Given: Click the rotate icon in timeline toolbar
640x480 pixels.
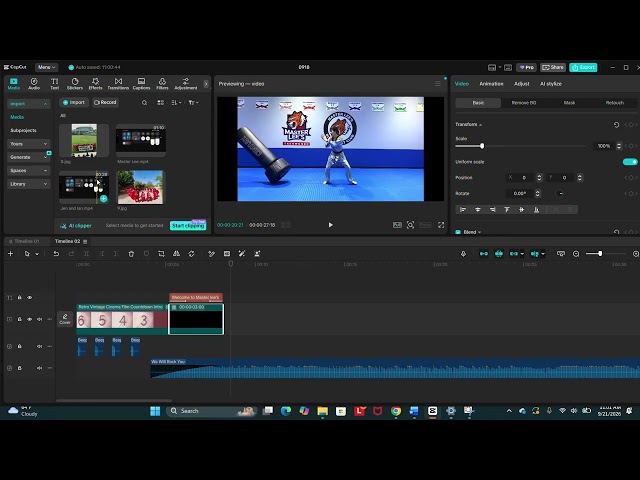Looking at the screenshot, I should (x=191, y=254).
